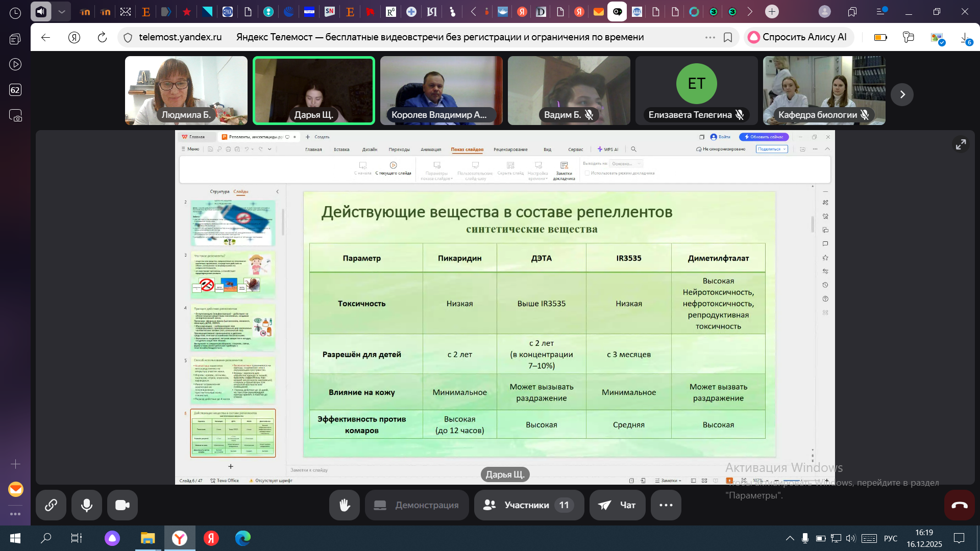Copy the meeting link icon
Screen dimensions: 980x551
coord(51,505)
